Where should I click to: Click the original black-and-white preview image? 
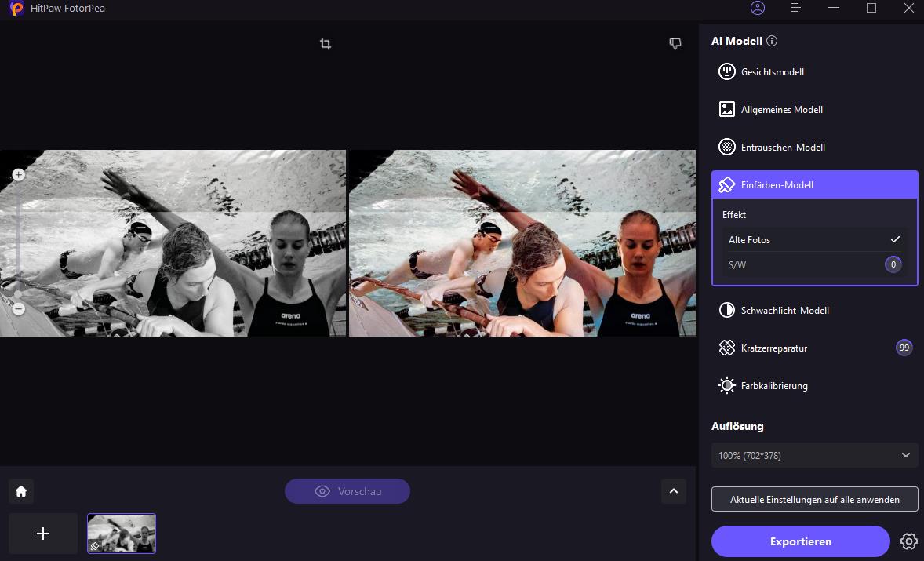[x=173, y=242]
